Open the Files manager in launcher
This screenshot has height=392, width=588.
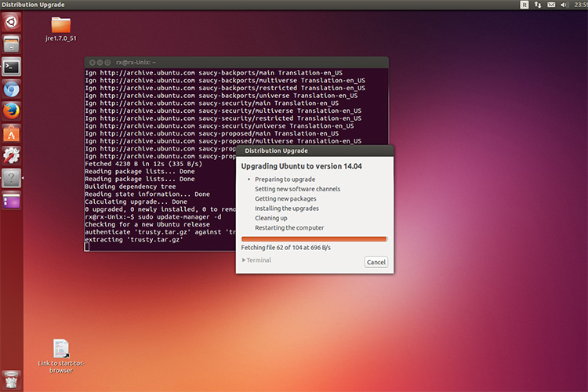11,44
